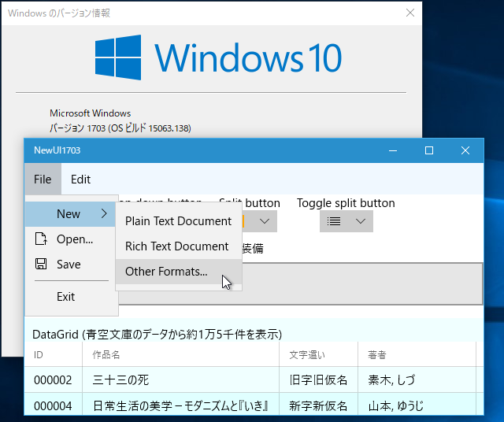Select the New submenu item

coord(70,214)
